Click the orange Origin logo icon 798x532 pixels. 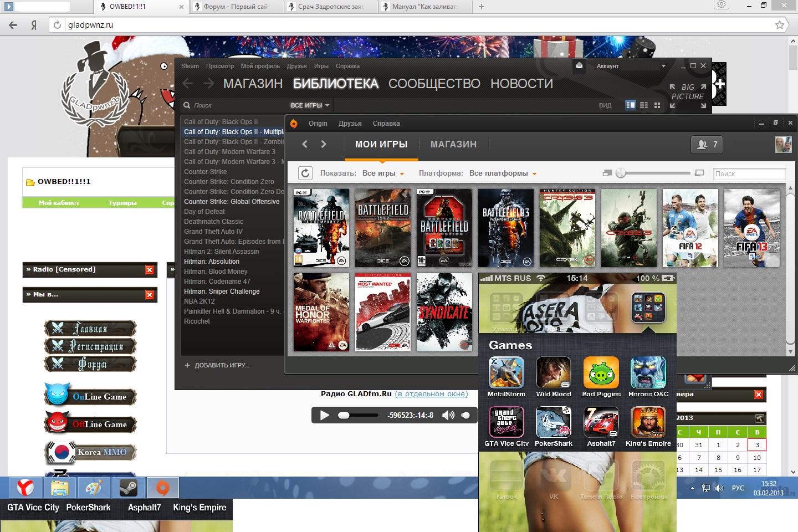pyautogui.click(x=294, y=124)
